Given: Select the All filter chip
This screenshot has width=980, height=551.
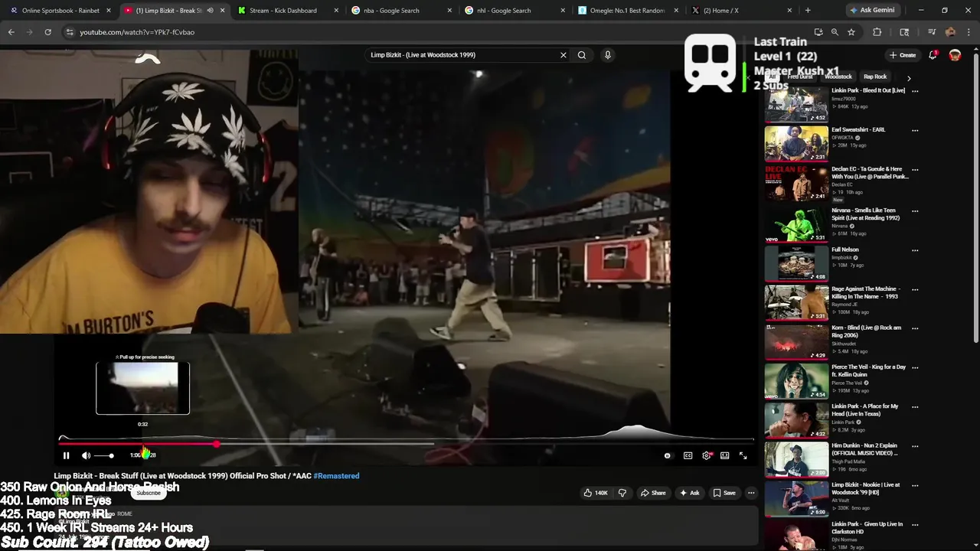Looking at the screenshot, I should (x=773, y=77).
